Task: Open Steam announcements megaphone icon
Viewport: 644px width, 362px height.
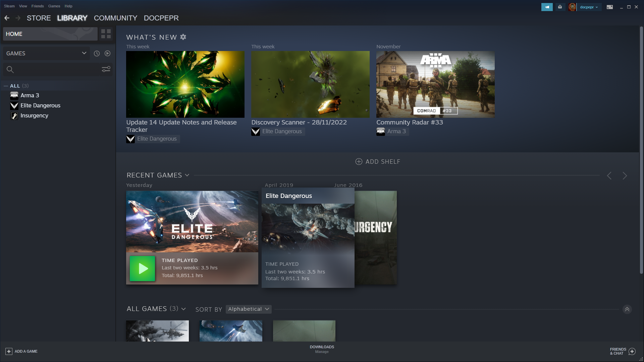Action: click(x=547, y=7)
